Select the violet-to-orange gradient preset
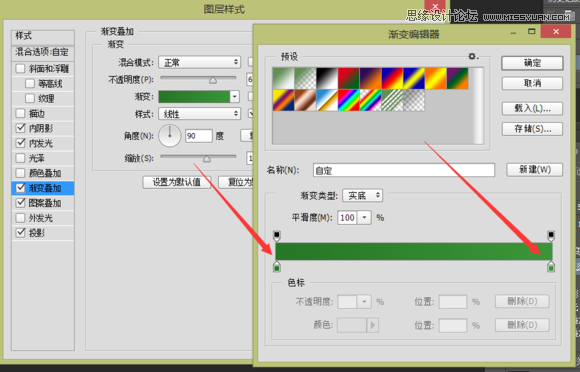 [371, 78]
